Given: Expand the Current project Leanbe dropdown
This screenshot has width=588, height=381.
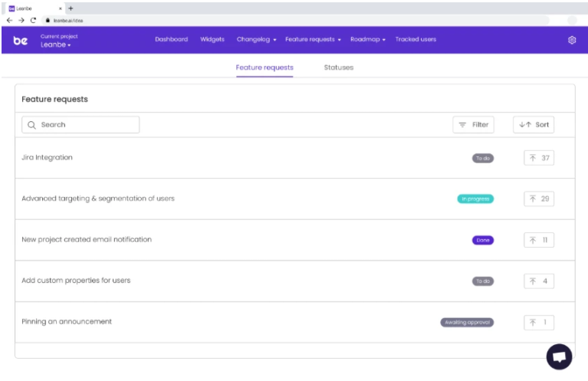Looking at the screenshot, I should 55,44.
